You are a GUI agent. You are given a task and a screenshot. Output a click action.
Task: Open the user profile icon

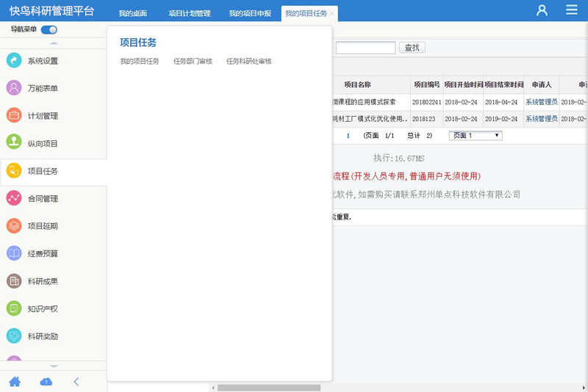542,10
